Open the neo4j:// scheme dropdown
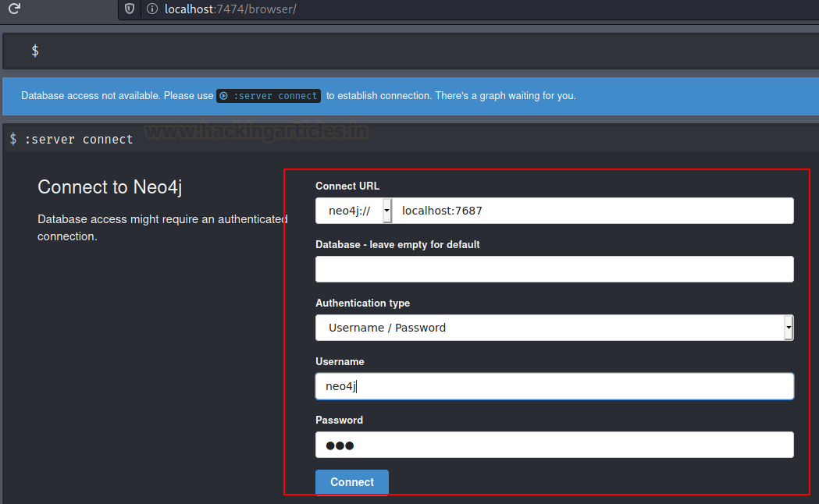Viewport: 819px width, 504px height. (354, 211)
